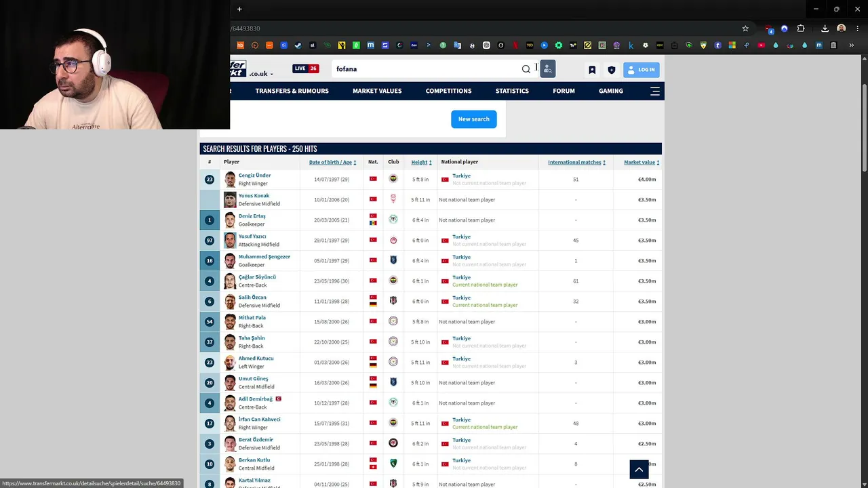Go to the Forum section

pyautogui.click(x=564, y=91)
